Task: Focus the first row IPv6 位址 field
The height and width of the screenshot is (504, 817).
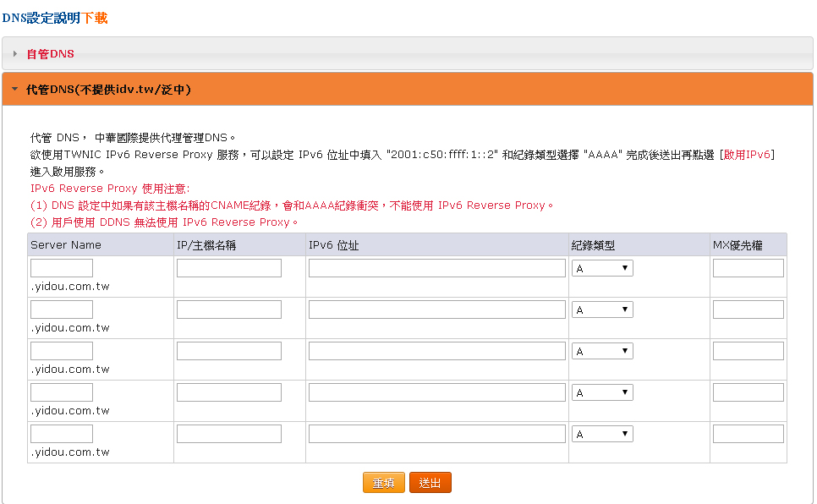Action: click(x=436, y=268)
